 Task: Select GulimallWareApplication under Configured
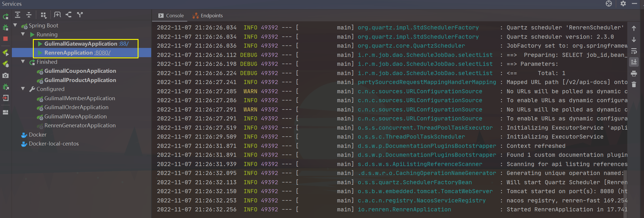click(76, 116)
